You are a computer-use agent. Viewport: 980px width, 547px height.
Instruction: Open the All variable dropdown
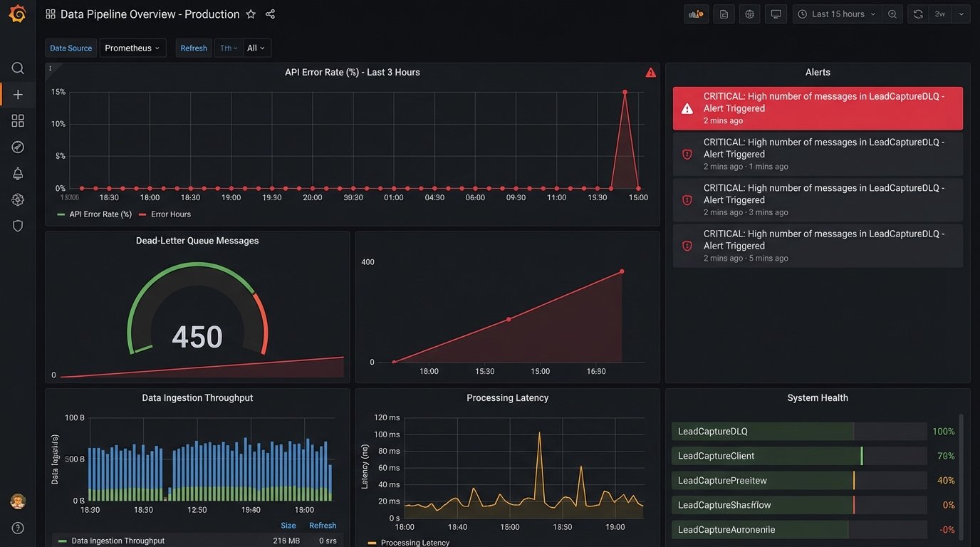tap(256, 48)
